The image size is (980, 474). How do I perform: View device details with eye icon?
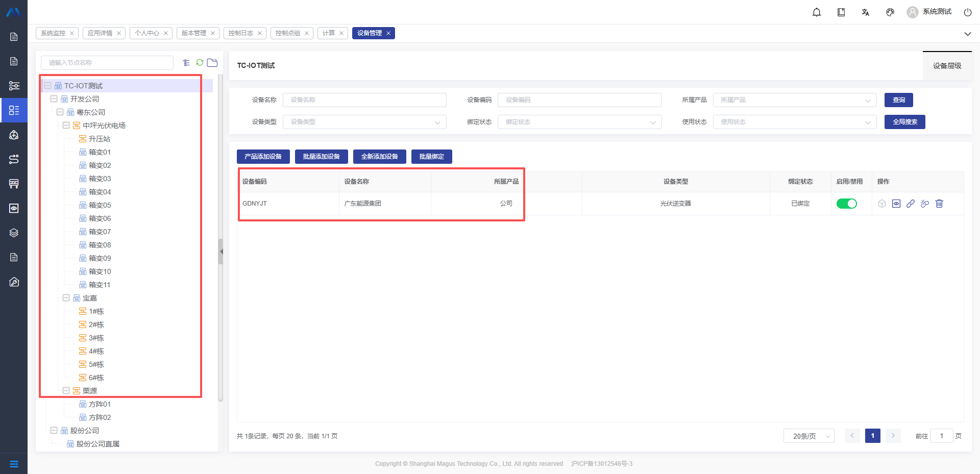pyautogui.click(x=896, y=204)
